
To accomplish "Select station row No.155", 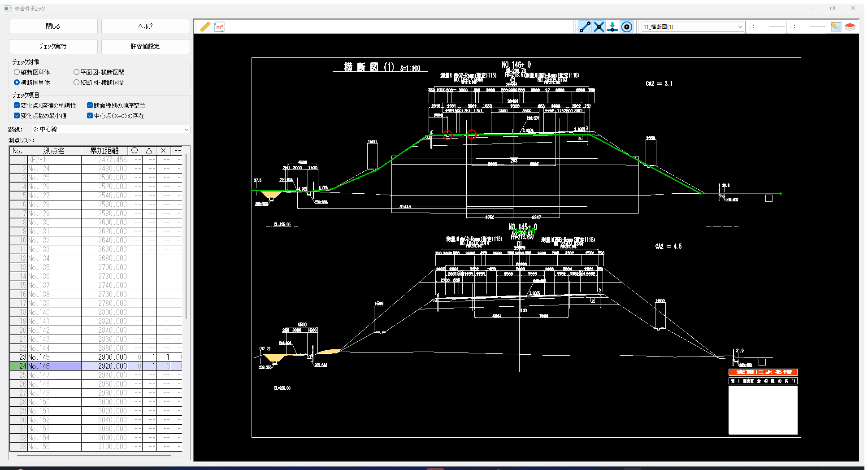I will (95, 447).
